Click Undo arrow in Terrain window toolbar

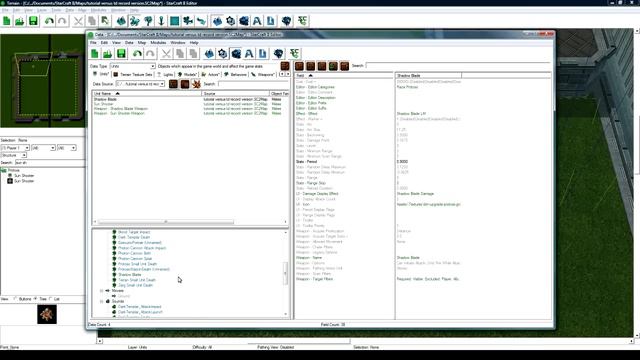49,21
